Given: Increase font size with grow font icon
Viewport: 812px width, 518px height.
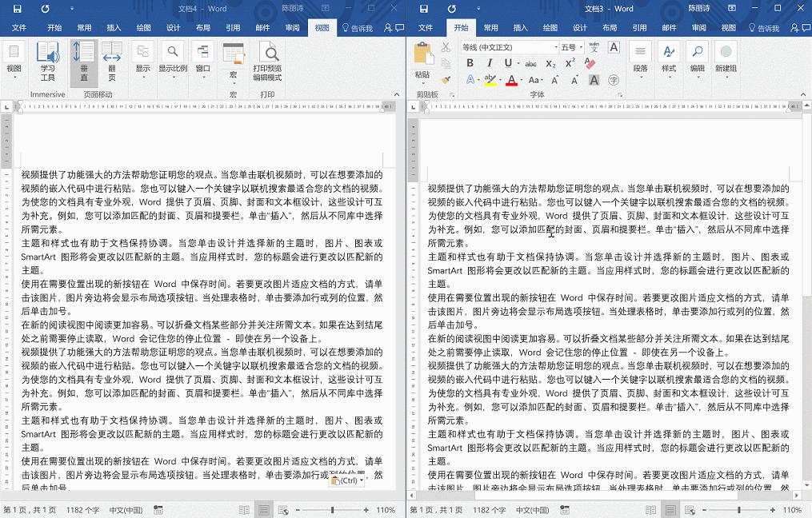Looking at the screenshot, I should coord(554,80).
